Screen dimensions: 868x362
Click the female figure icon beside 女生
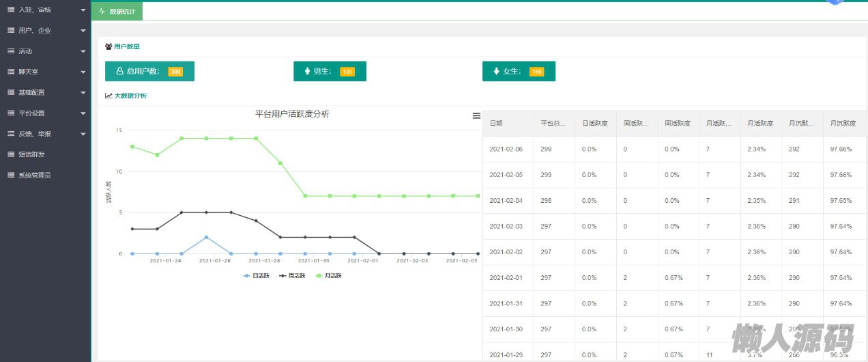point(496,71)
